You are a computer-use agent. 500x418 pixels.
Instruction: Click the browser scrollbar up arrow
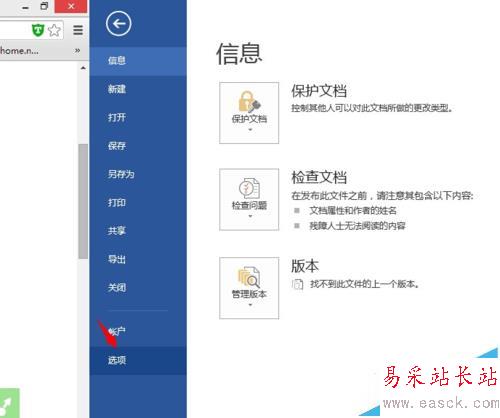83,68
